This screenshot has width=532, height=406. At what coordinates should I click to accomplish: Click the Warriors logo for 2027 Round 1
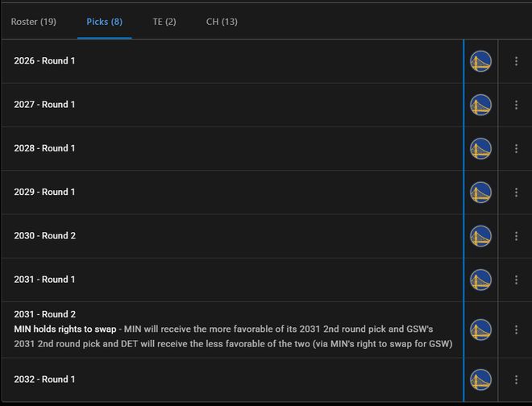click(480, 105)
